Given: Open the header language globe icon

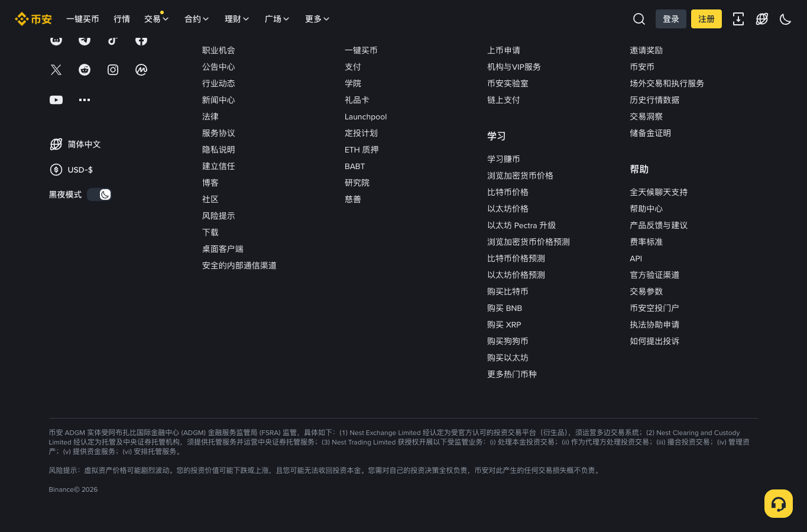Looking at the screenshot, I should click(762, 19).
